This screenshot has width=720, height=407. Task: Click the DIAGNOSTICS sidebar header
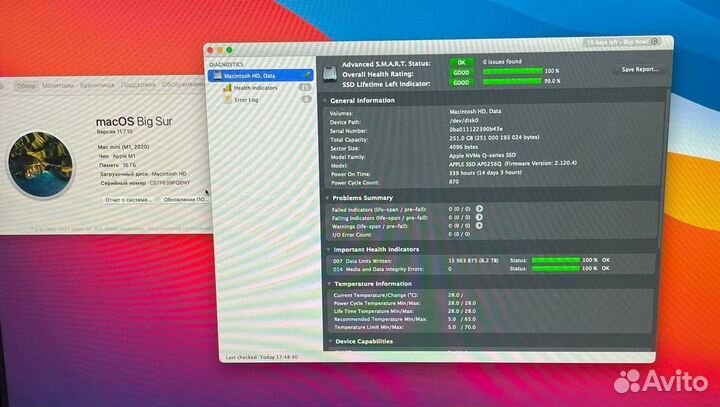(x=226, y=64)
